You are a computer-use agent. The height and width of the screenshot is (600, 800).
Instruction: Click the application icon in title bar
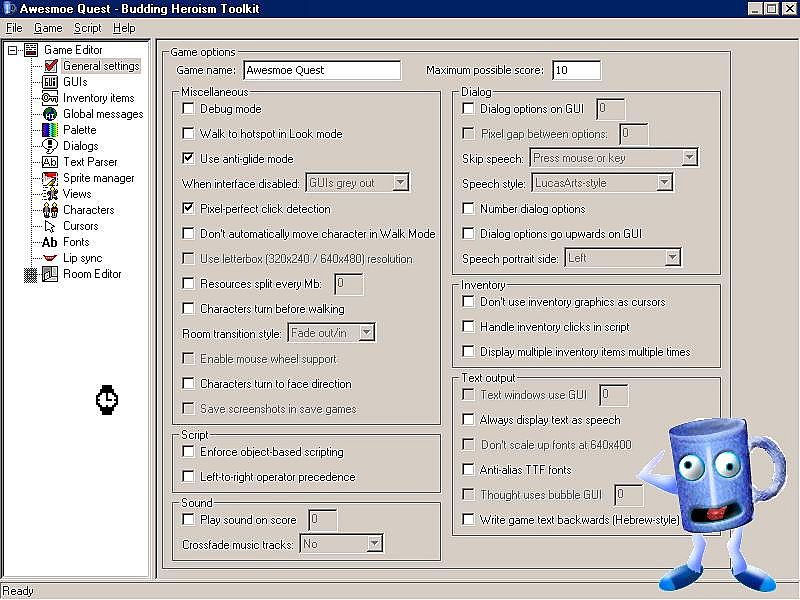coord(9,9)
